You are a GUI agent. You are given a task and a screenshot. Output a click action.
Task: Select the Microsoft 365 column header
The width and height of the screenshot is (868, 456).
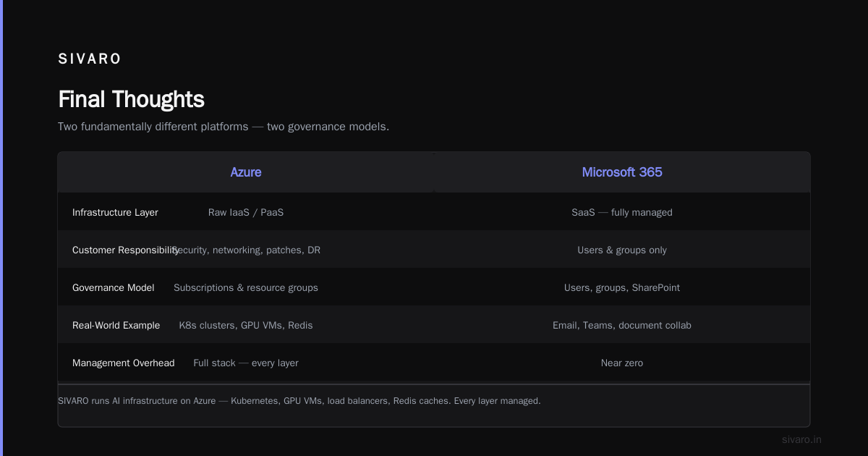[622, 172]
